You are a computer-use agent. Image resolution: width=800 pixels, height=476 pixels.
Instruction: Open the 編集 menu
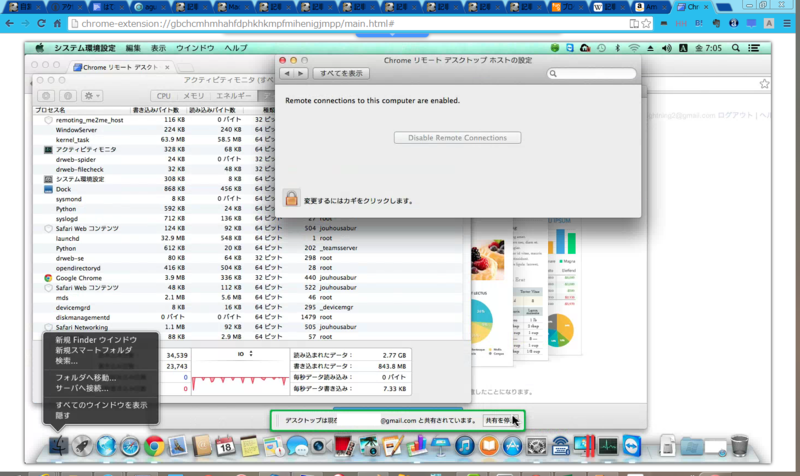[x=133, y=48]
